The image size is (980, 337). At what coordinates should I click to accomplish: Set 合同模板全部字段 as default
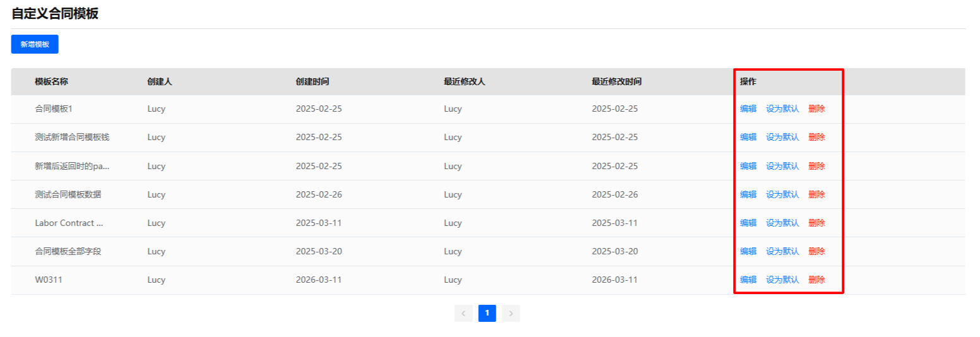[782, 251]
